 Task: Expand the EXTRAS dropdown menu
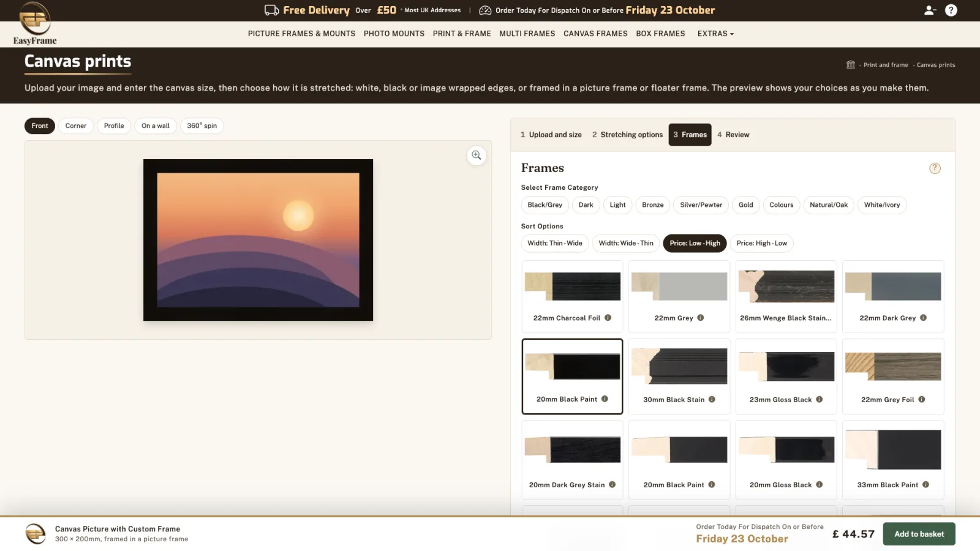tap(715, 34)
